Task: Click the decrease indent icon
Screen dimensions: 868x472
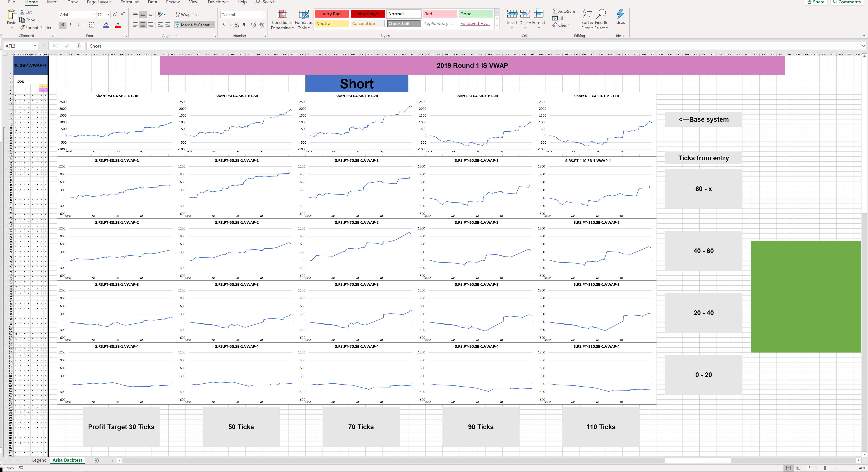Action: (160, 25)
